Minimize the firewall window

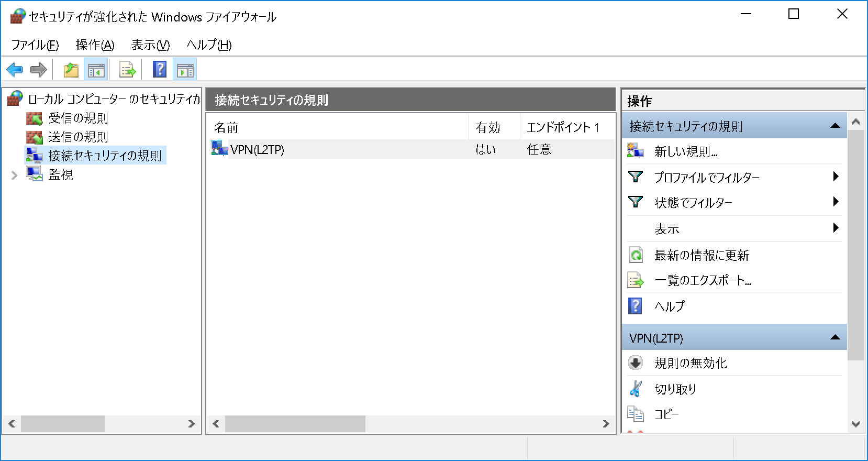pos(746,14)
